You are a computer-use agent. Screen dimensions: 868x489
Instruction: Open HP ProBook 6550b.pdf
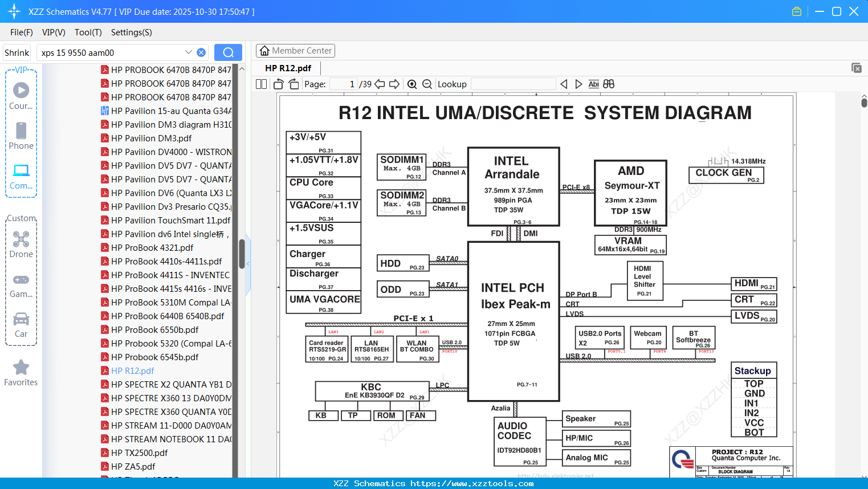(x=154, y=329)
